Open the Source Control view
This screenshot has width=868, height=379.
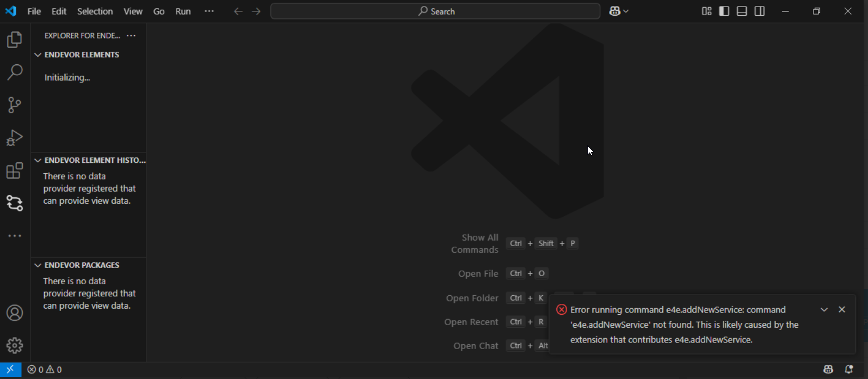click(x=15, y=105)
